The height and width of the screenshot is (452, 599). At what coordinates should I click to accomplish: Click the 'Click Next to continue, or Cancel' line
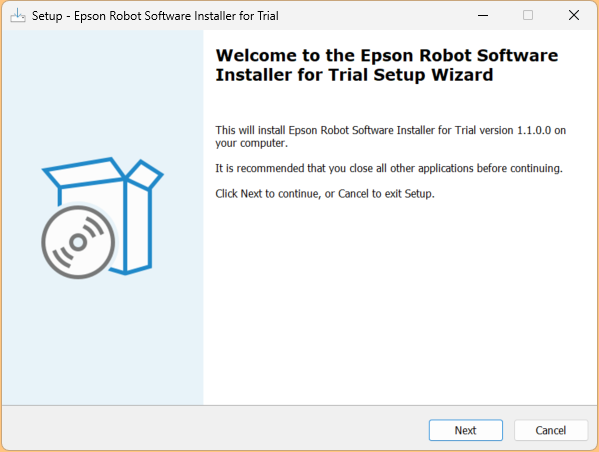coord(325,194)
